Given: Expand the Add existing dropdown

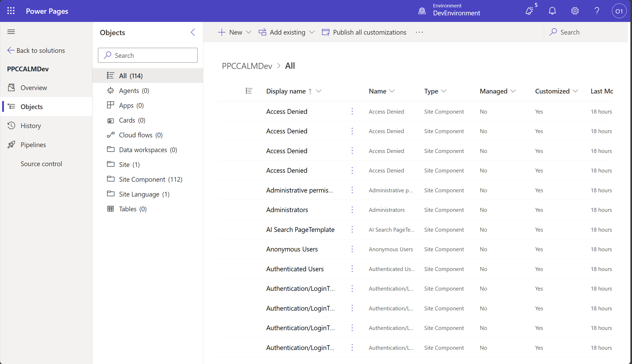Looking at the screenshot, I should 312,32.
